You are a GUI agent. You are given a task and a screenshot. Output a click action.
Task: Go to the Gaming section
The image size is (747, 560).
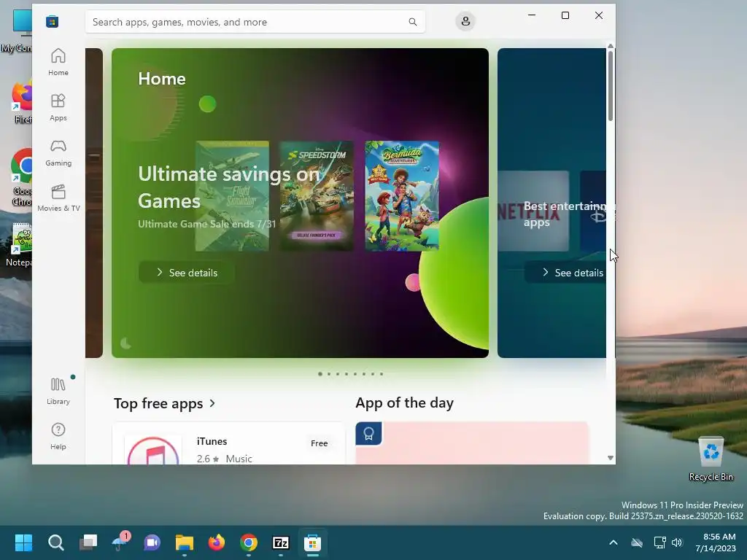point(58,152)
